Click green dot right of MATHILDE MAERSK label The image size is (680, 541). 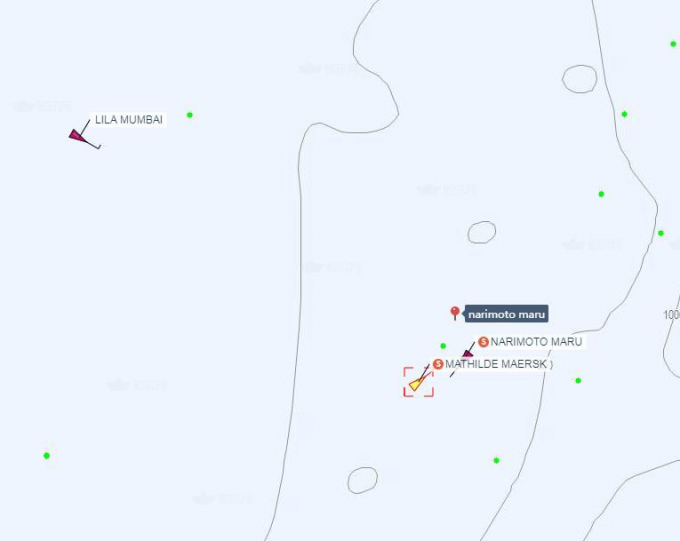coord(578,380)
